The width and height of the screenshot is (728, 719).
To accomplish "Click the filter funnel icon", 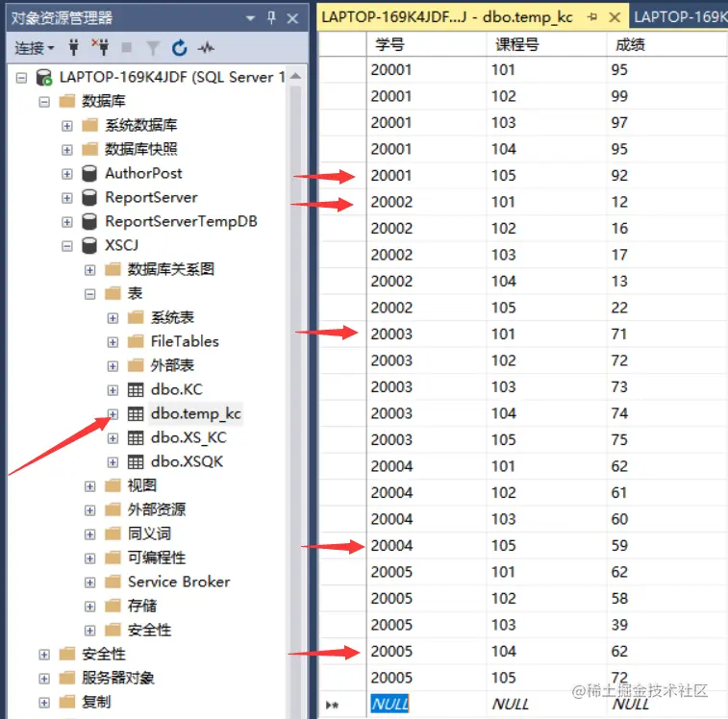I will click(x=153, y=48).
